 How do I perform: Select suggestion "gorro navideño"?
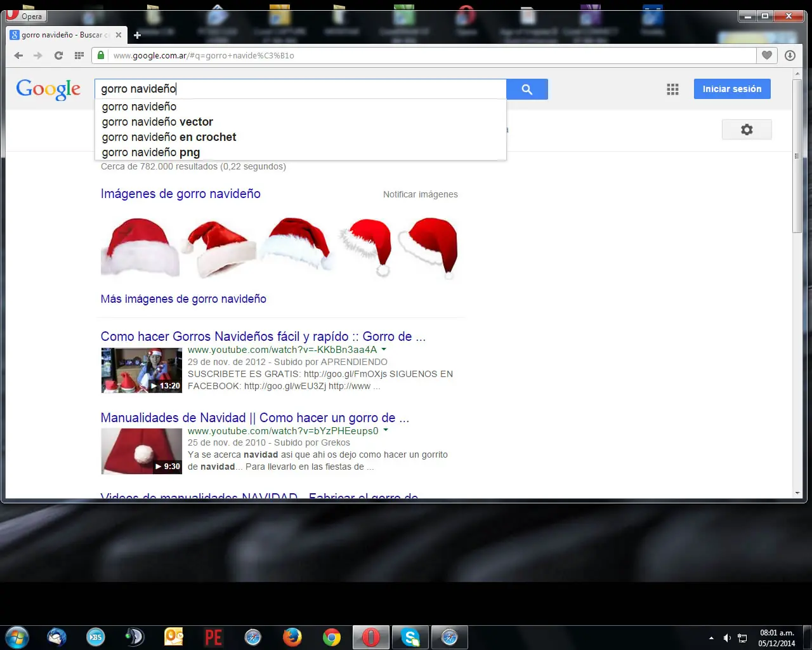point(301,107)
